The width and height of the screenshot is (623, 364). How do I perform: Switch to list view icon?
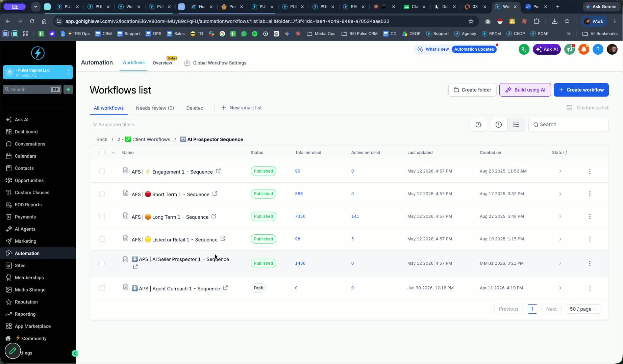pyautogui.click(x=516, y=125)
